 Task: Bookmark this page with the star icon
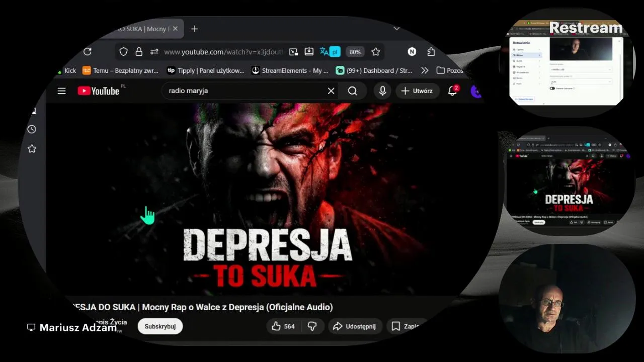pyautogui.click(x=375, y=52)
